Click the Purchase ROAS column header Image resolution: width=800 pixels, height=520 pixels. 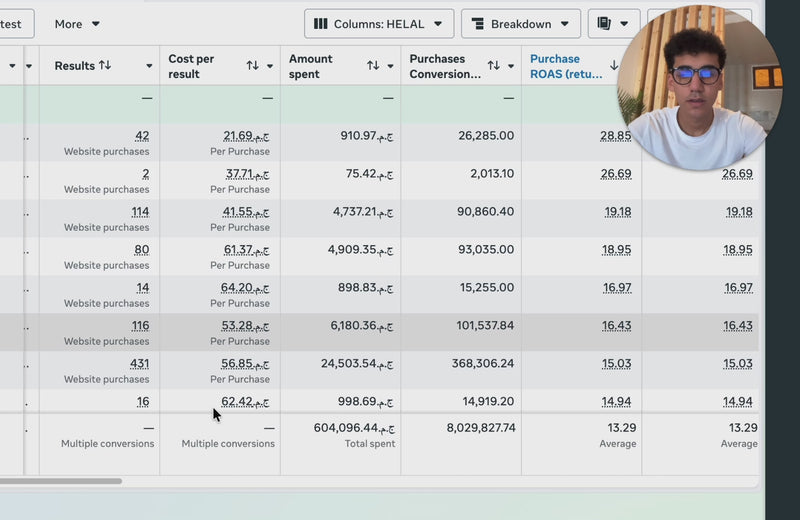tap(560, 66)
